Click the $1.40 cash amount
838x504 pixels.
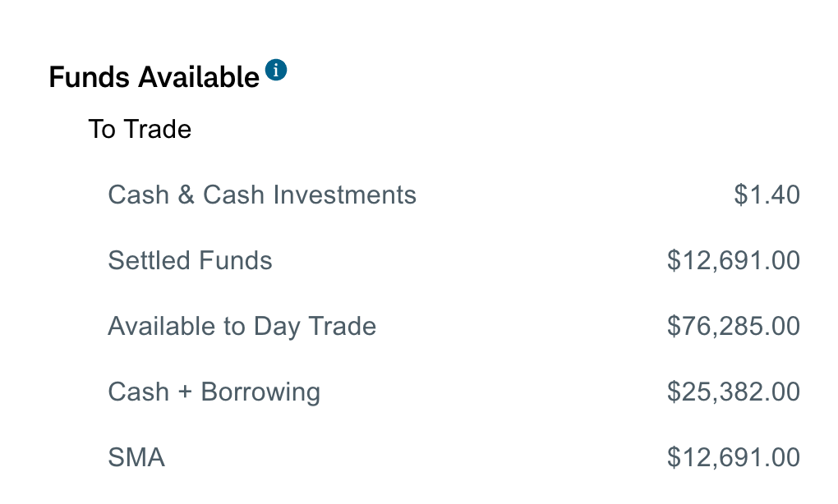(x=767, y=195)
